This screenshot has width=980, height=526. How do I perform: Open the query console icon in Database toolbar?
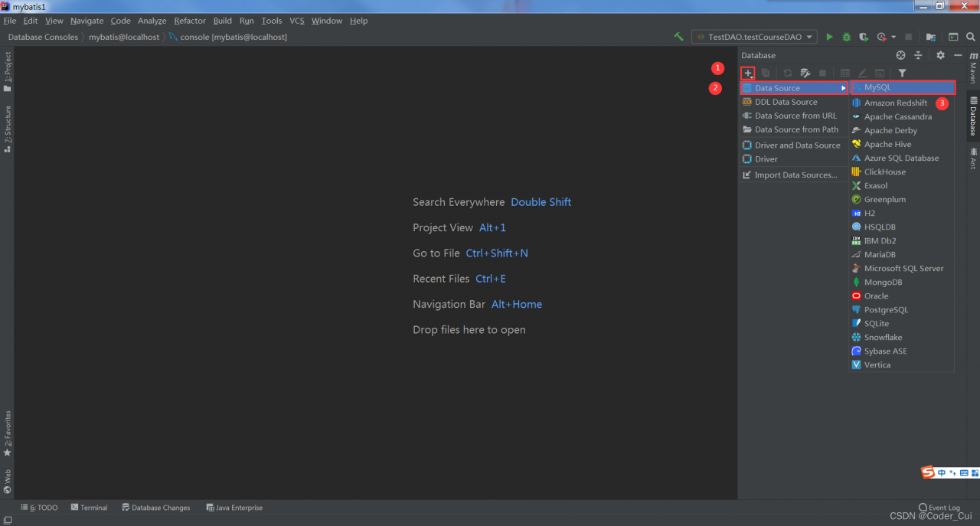click(x=880, y=73)
